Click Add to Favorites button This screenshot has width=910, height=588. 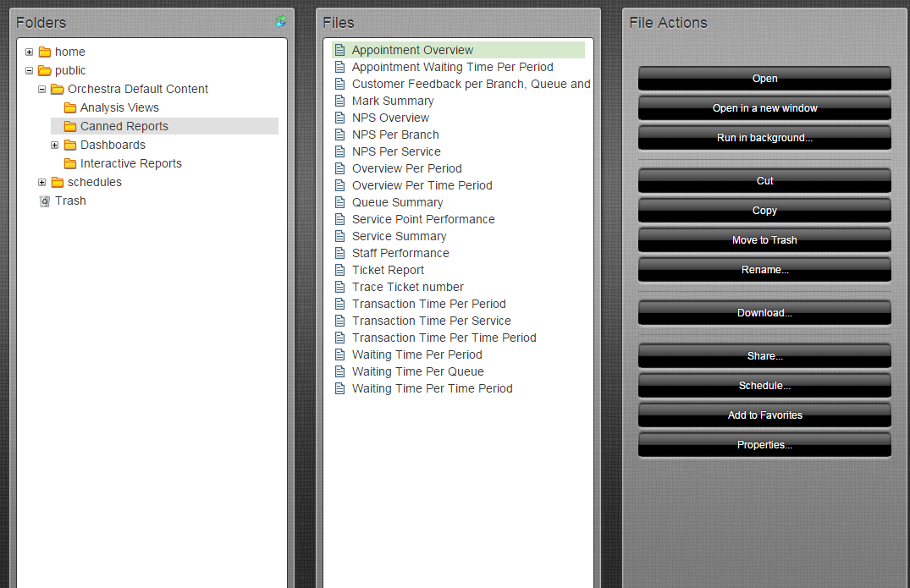click(764, 415)
